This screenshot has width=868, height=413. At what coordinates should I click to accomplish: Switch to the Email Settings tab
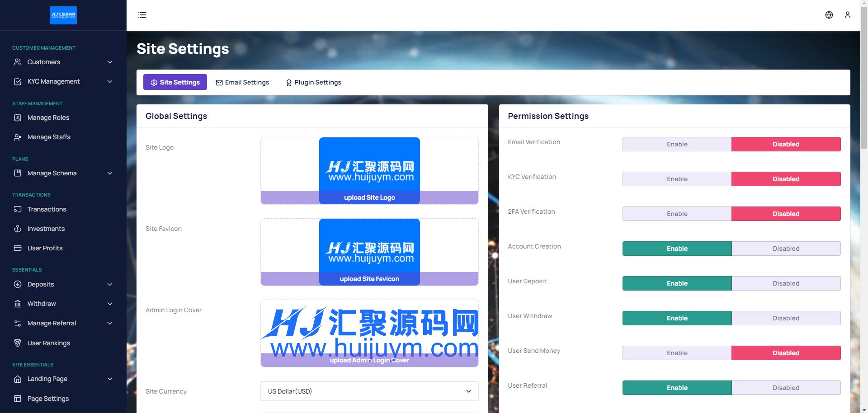[x=242, y=82]
